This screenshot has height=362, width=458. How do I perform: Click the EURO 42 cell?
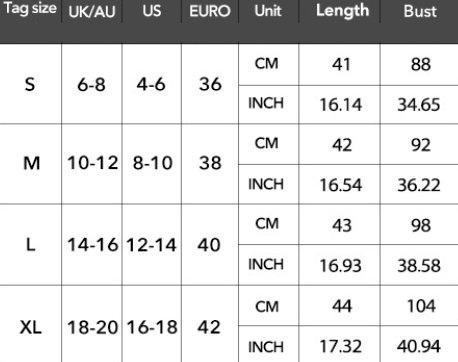[210, 324]
